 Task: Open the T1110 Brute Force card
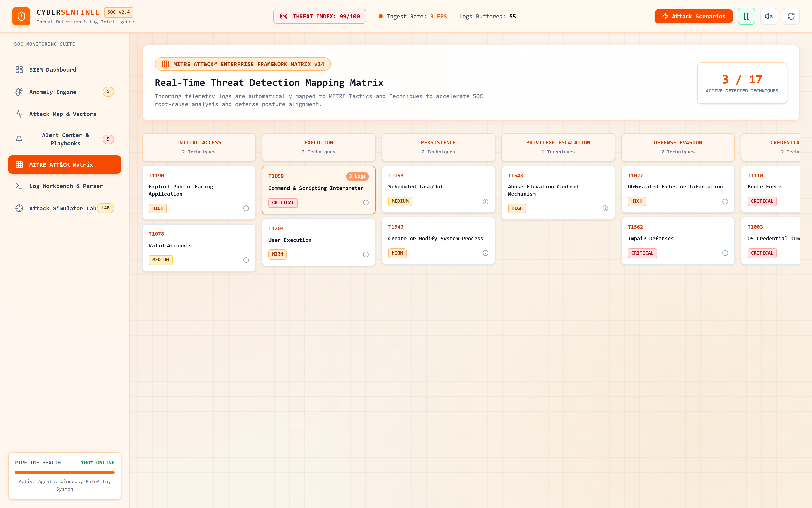(x=770, y=189)
